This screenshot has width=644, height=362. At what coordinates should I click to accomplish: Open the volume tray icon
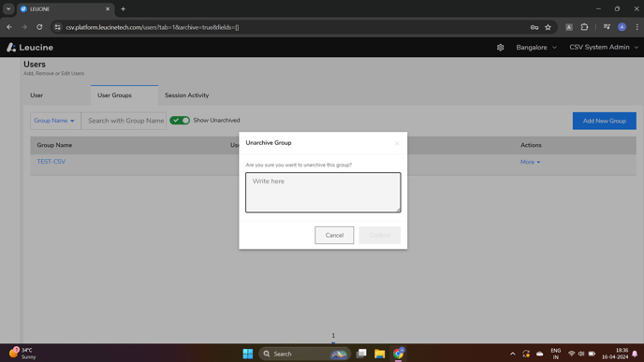(581, 354)
